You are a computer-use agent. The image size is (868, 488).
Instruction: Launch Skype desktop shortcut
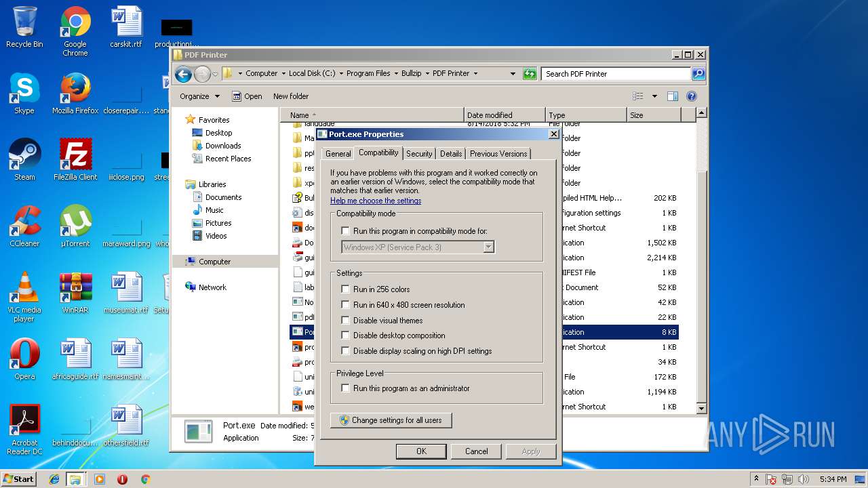[x=24, y=94]
